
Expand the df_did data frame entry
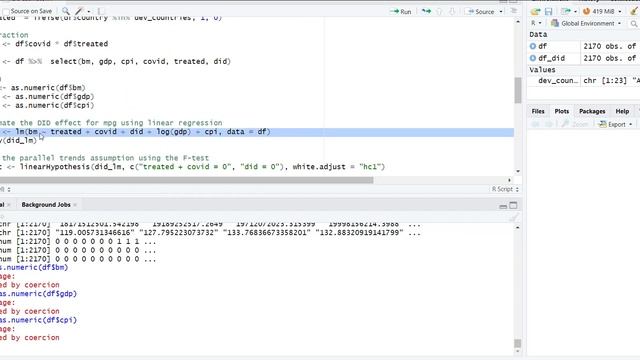(x=533, y=58)
